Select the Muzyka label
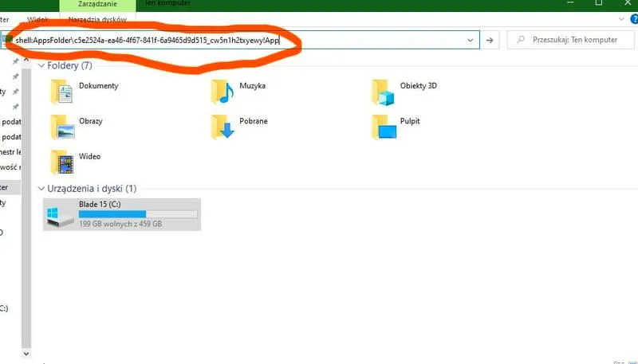 pos(252,86)
